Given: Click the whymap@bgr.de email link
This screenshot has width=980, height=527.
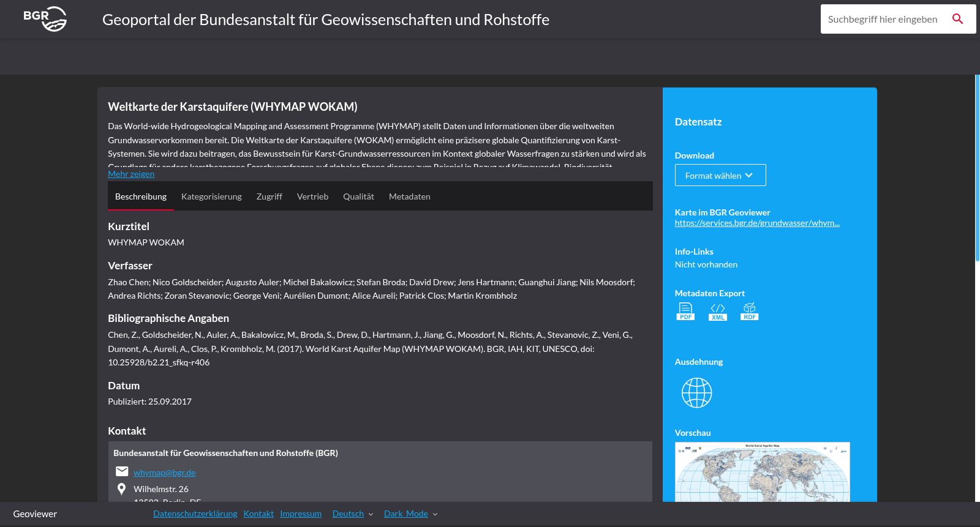Looking at the screenshot, I should tap(165, 473).
